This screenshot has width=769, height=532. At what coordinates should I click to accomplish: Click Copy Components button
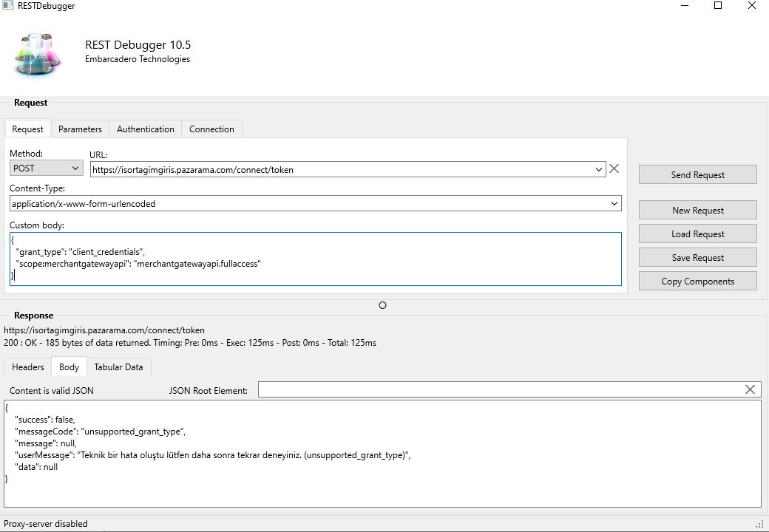(697, 282)
